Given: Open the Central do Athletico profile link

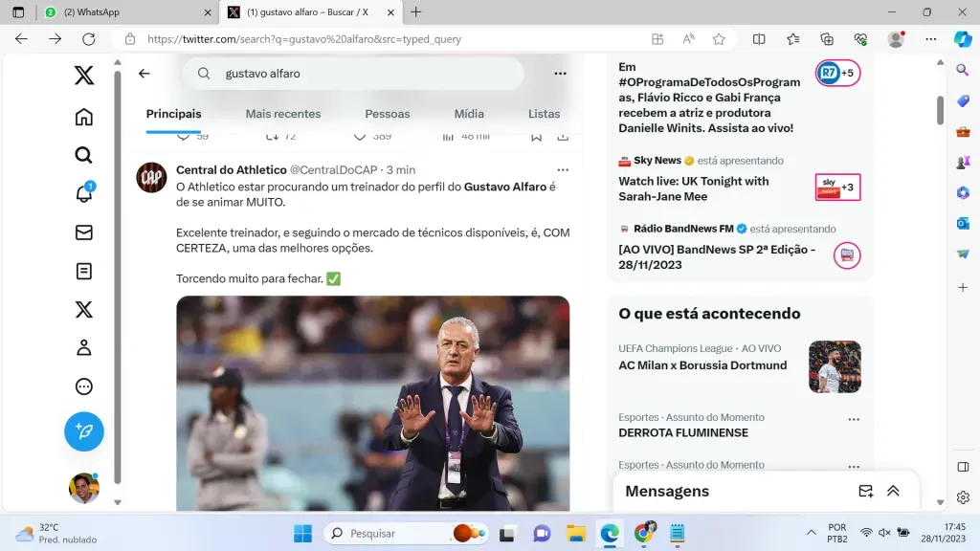Looking at the screenshot, I should click(230, 169).
